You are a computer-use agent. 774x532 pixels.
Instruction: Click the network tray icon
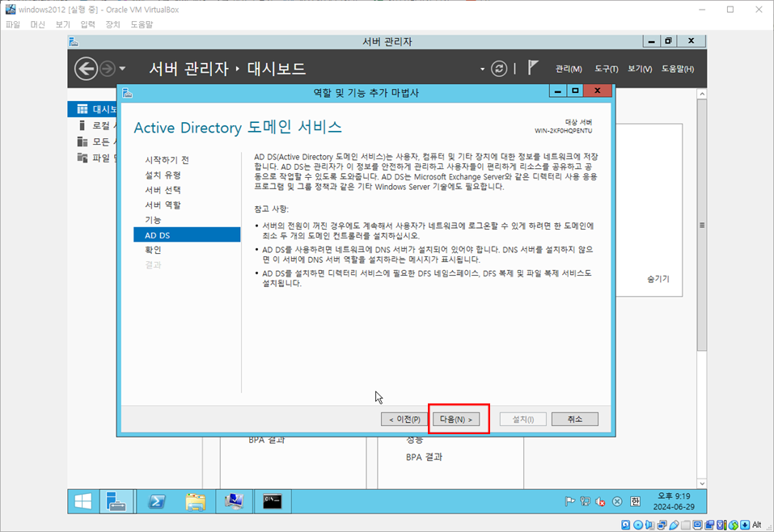point(585,501)
